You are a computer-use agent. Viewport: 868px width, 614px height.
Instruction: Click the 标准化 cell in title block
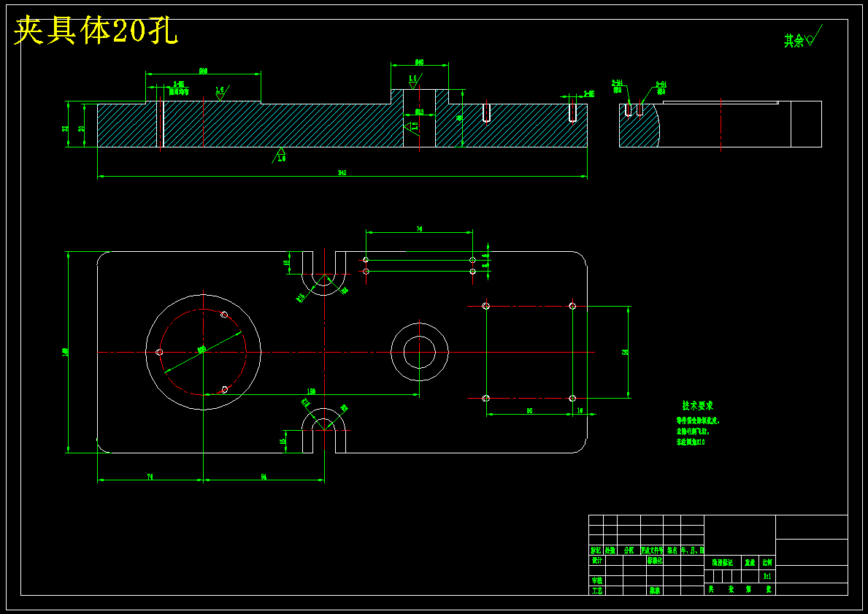click(655, 560)
